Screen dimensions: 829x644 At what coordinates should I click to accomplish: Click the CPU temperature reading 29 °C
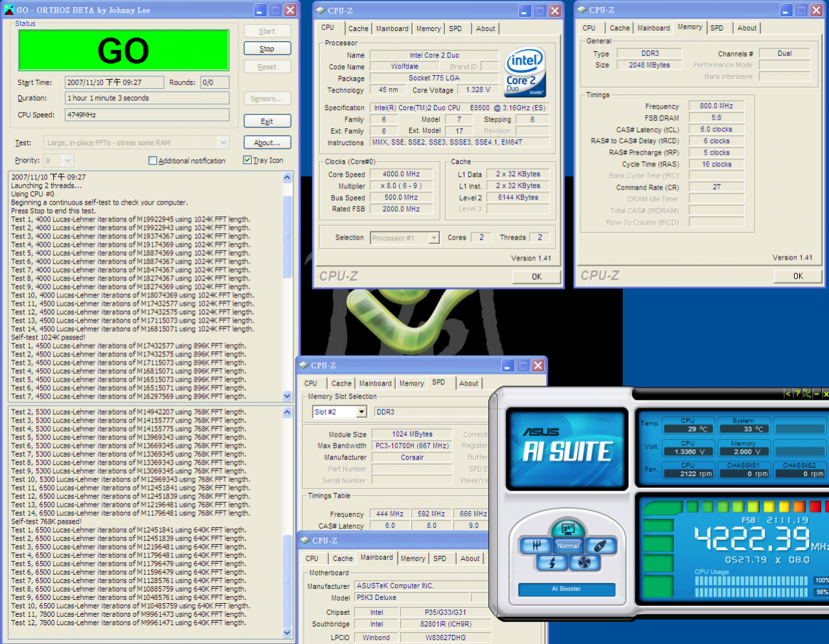coord(688,429)
